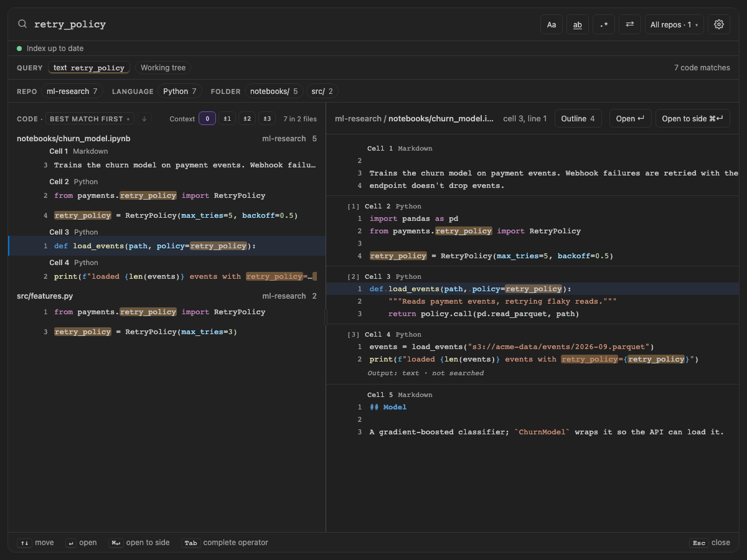Click 'cell 3, line 1' position label
Viewport: 747px width, 560px height.
525,119
